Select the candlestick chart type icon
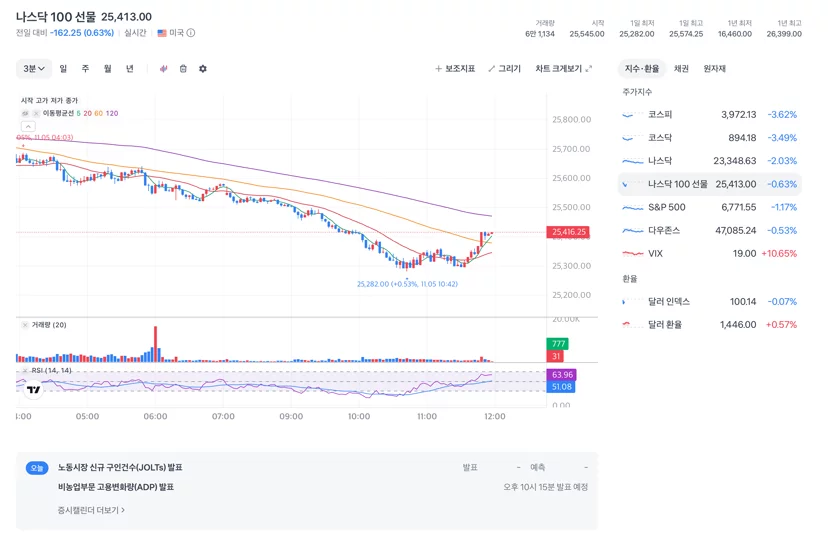The width and height of the screenshot is (835, 557). [163, 69]
